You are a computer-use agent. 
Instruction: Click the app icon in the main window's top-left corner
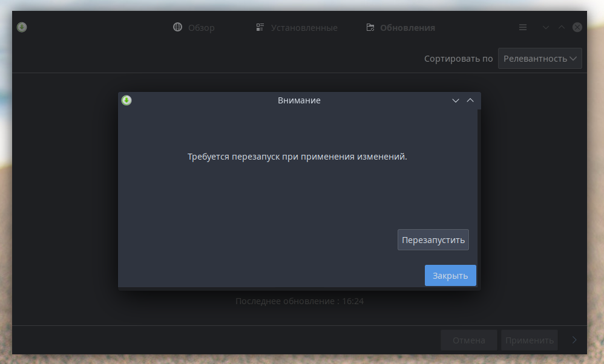22,27
